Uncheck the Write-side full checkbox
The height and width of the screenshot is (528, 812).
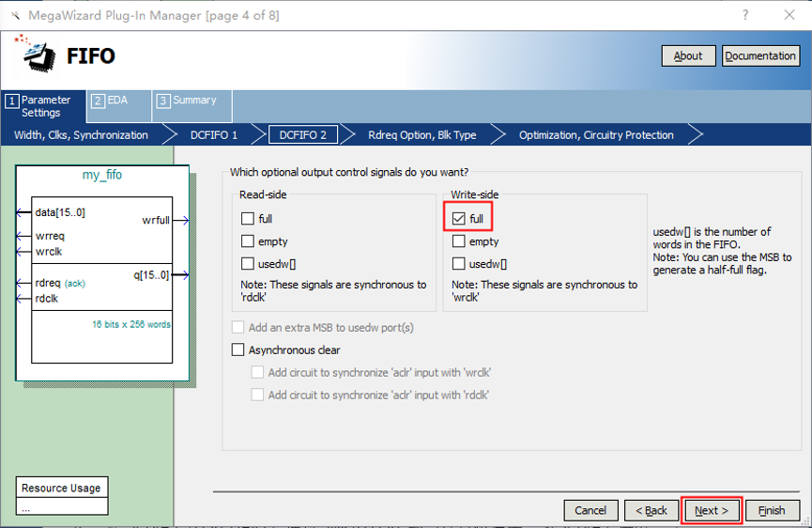coord(458,219)
